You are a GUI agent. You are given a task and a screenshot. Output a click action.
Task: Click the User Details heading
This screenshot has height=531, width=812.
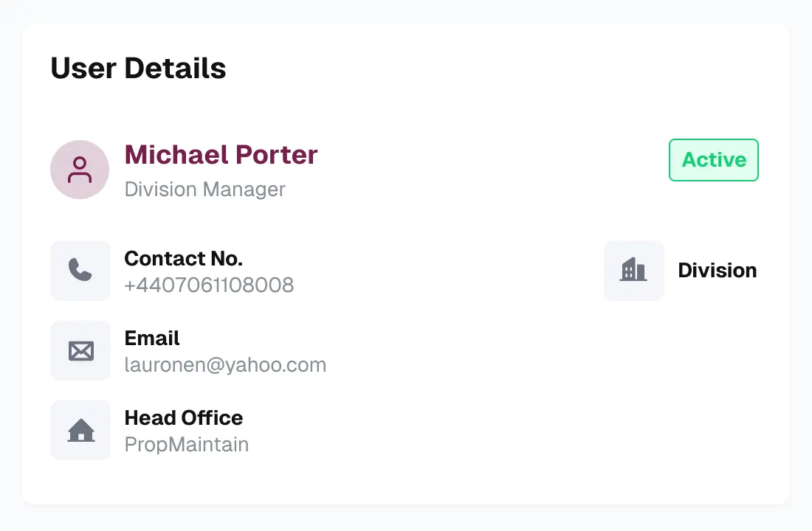pos(138,68)
